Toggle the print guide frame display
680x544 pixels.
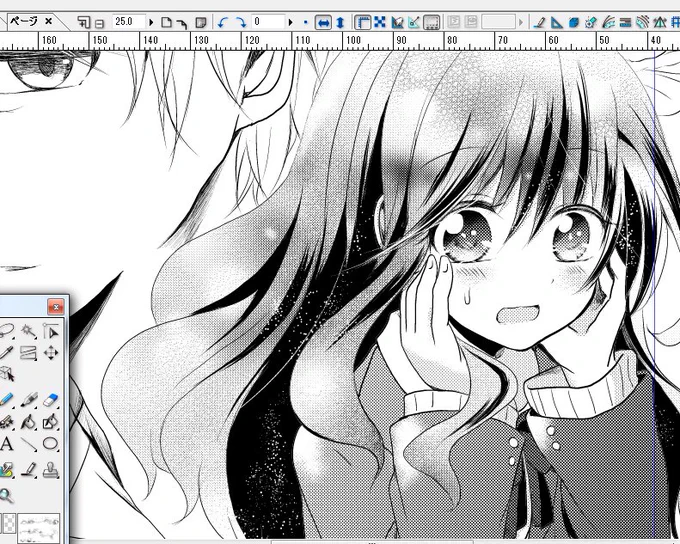431,22
